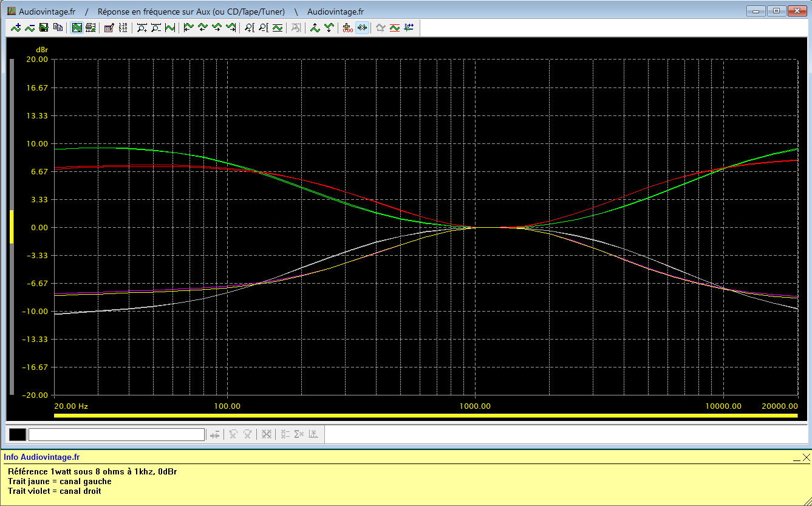Click the yellow horizontal range bar under the graph

pos(426,415)
